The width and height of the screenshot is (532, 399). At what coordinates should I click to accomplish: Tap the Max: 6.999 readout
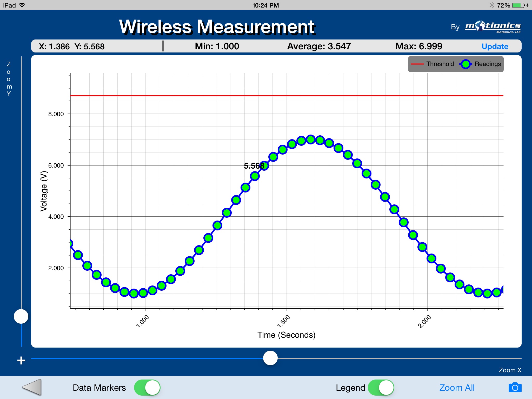click(418, 46)
